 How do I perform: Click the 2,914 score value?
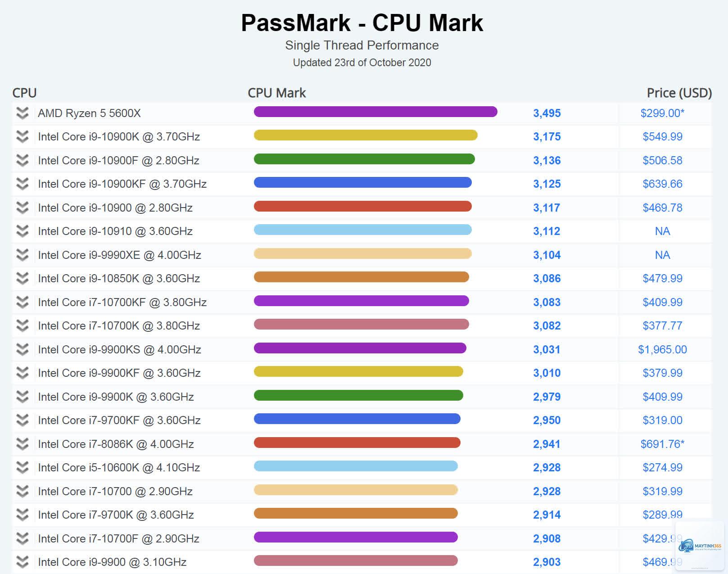(547, 515)
